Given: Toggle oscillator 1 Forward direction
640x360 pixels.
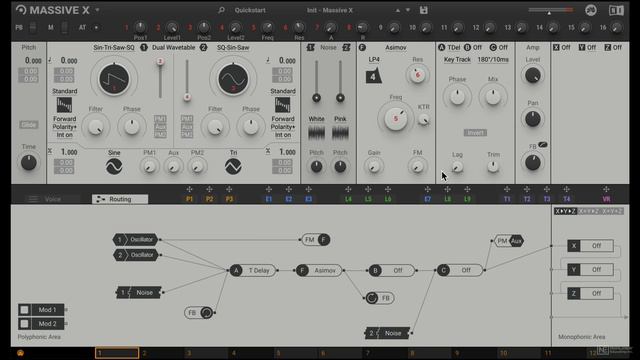Looking at the screenshot, I should (x=64, y=119).
